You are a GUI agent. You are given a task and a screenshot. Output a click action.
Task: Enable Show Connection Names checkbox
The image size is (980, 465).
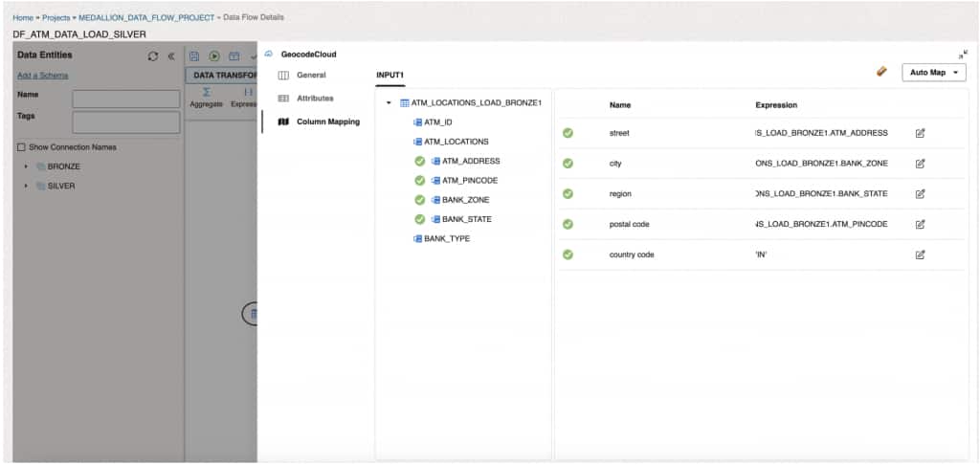pos(22,147)
